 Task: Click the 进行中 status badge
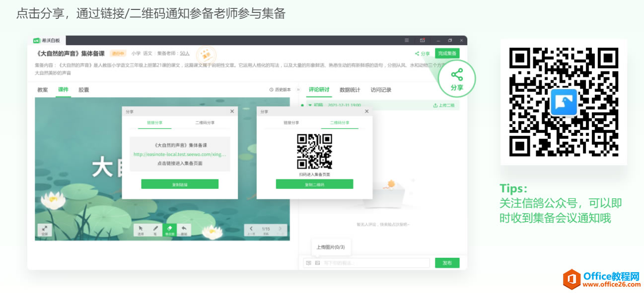click(x=118, y=53)
